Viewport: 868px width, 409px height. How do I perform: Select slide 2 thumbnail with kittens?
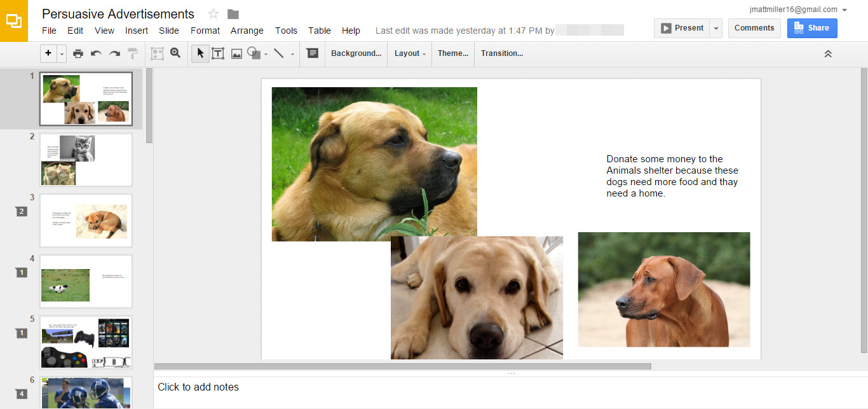[86, 160]
